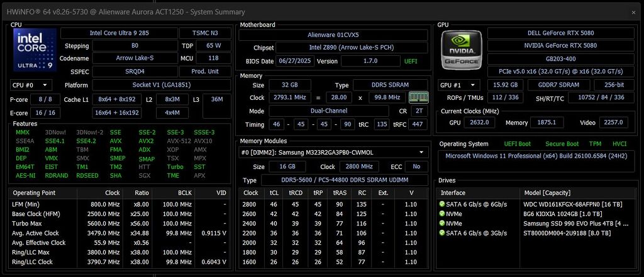The width and height of the screenshot is (644, 277).
Task: Click the Video clock 2257.0 value
Action: click(614, 122)
